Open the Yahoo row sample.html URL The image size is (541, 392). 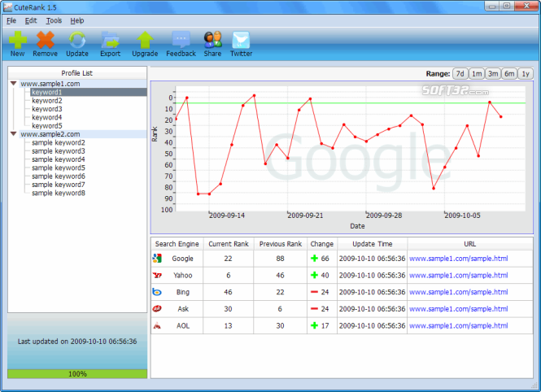(x=458, y=276)
